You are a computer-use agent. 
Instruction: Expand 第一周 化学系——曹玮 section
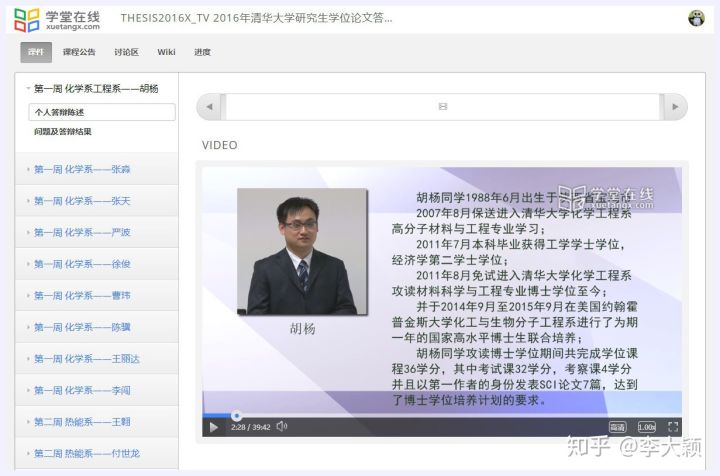tap(96, 296)
